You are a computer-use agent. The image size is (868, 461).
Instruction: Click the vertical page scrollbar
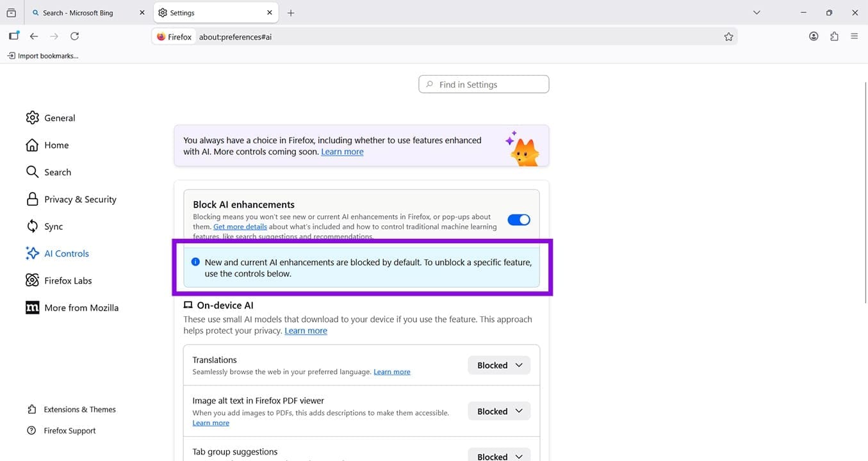click(865, 192)
